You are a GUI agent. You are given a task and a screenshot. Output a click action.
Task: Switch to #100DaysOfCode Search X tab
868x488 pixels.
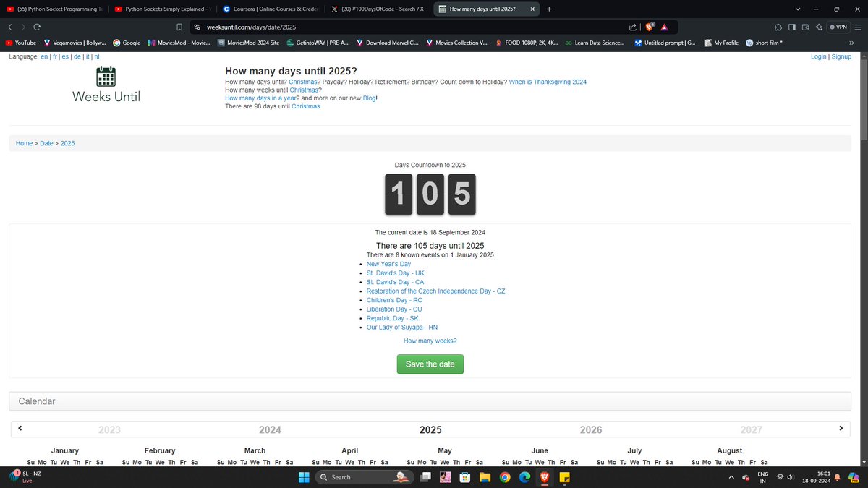[x=378, y=9]
